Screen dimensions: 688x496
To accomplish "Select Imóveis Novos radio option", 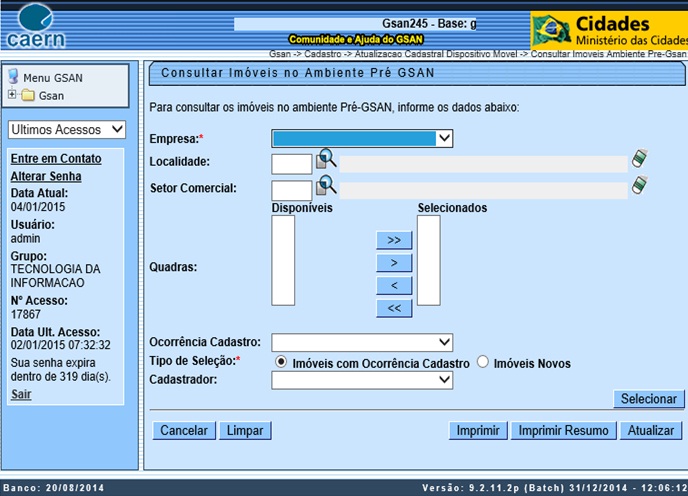I will pos(483,362).
